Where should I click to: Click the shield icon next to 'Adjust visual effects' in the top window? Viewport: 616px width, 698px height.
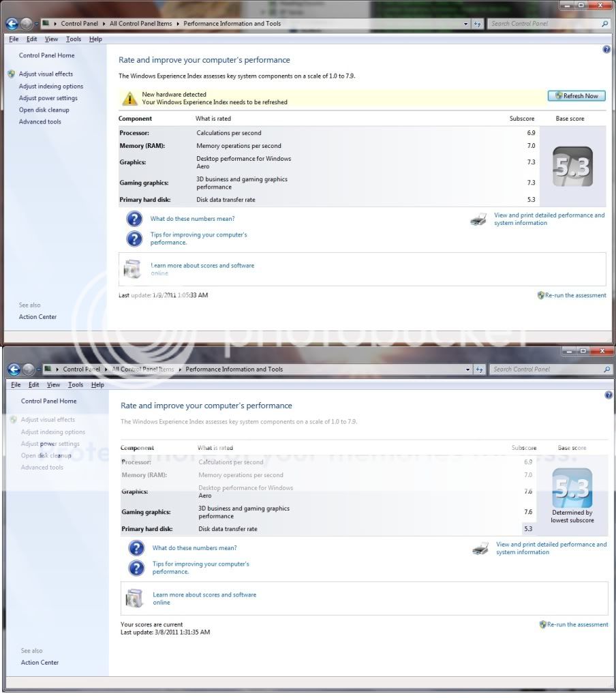12,74
